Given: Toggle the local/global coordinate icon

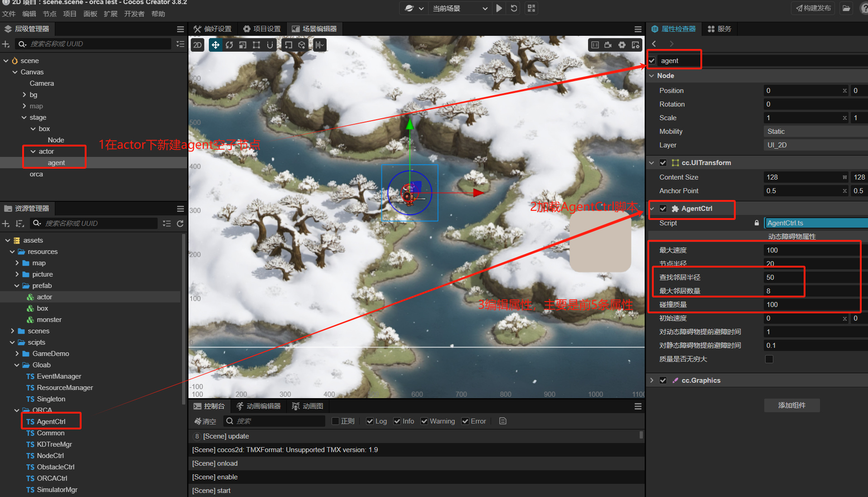Looking at the screenshot, I should pyautogui.click(x=302, y=45).
